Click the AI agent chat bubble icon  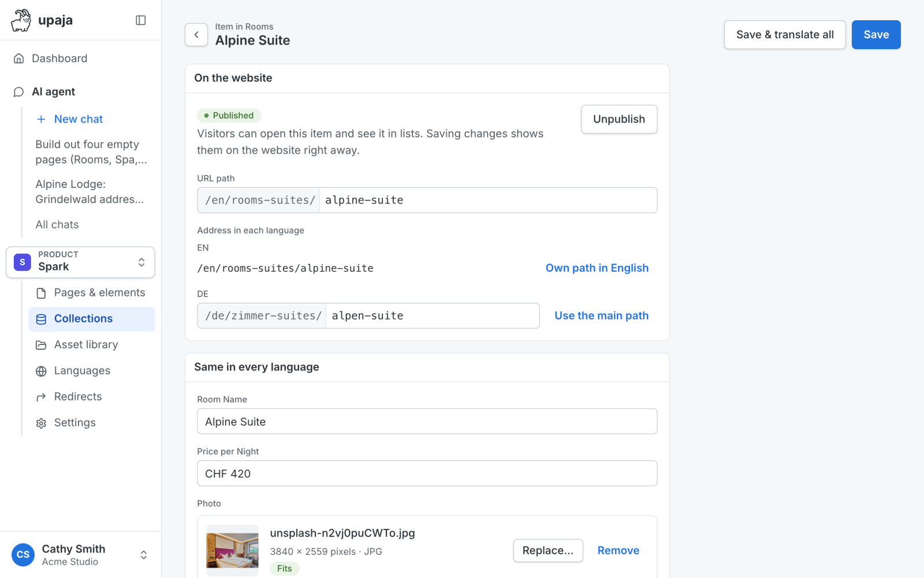(x=19, y=92)
